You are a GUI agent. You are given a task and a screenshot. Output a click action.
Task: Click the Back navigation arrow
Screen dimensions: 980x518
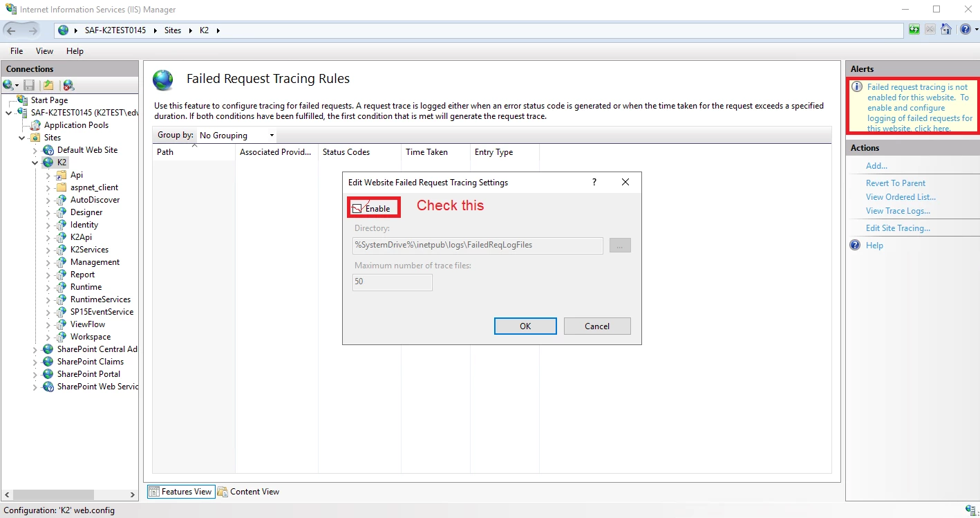point(11,30)
